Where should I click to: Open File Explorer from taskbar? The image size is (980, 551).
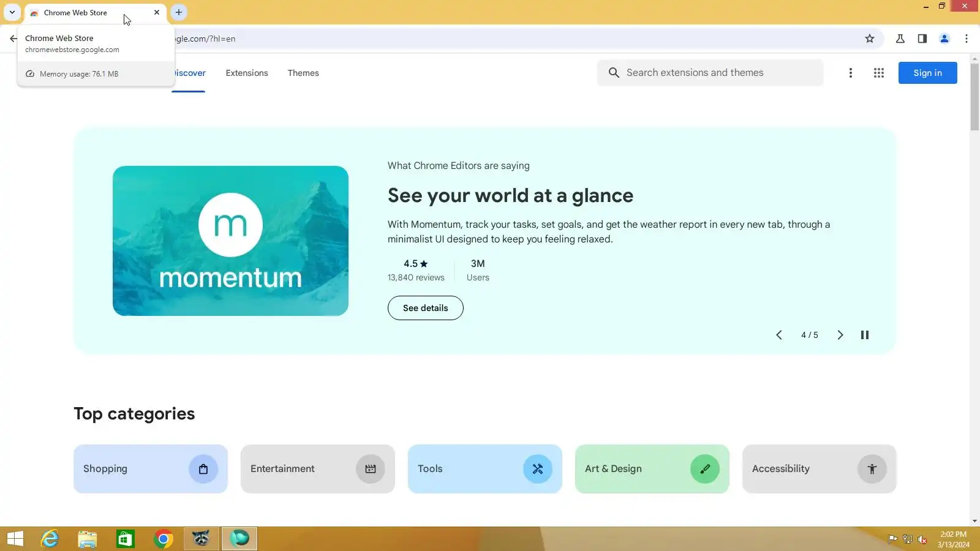tap(88, 539)
